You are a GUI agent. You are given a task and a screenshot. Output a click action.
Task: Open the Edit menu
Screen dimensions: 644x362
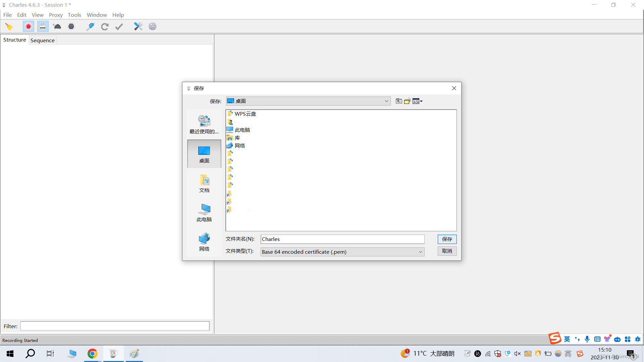click(x=22, y=15)
